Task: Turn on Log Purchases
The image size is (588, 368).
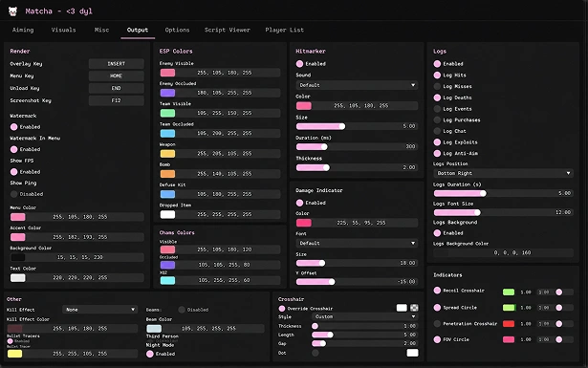Action: tap(437, 119)
